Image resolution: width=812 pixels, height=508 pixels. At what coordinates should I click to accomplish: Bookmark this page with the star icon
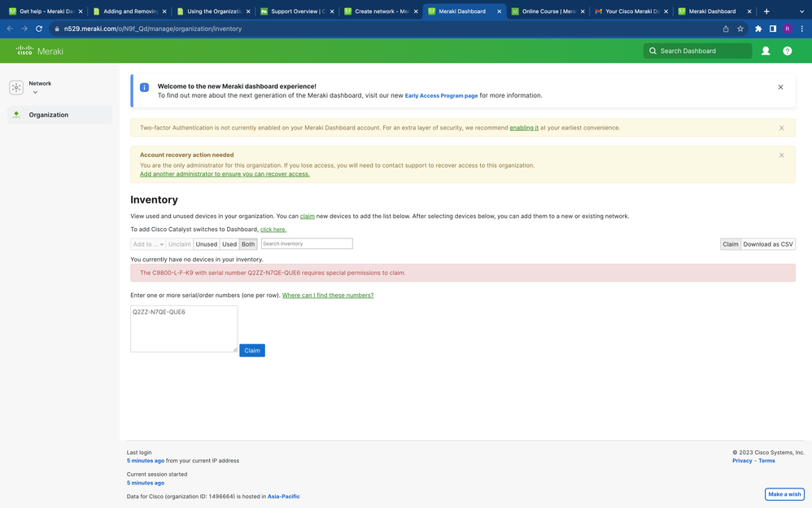click(x=740, y=29)
